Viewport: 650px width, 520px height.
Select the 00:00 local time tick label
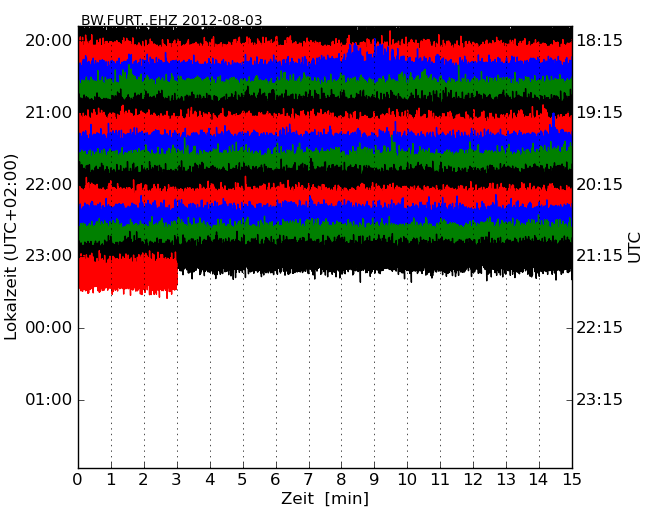click(x=49, y=328)
